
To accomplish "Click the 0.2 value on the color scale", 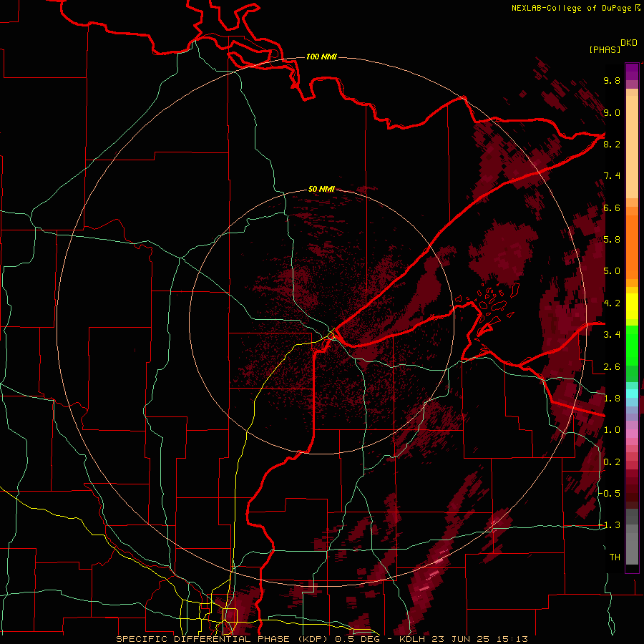I will point(612,462).
